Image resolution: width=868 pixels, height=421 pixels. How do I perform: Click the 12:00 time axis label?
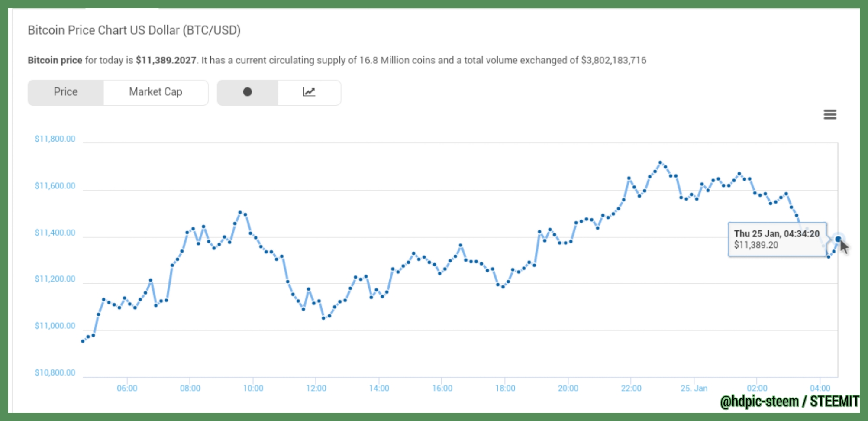(x=316, y=388)
